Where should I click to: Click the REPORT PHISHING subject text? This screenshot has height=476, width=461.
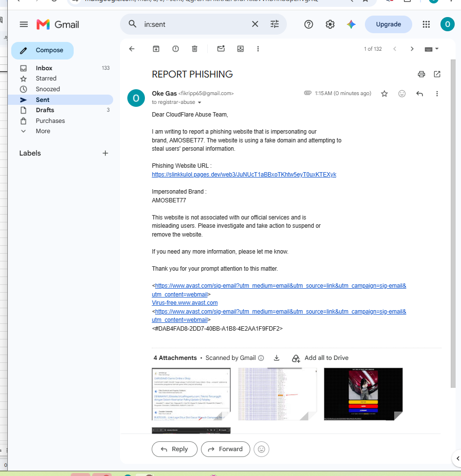pos(192,74)
